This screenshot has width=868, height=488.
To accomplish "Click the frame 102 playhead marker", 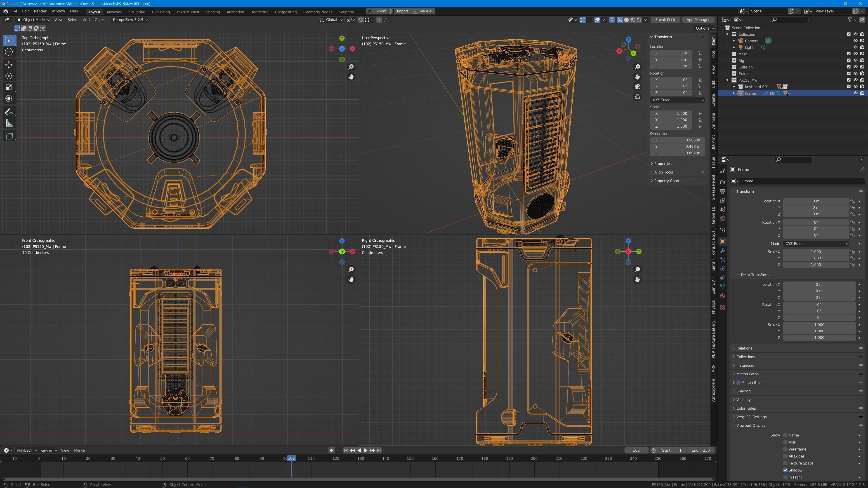I will (291, 459).
